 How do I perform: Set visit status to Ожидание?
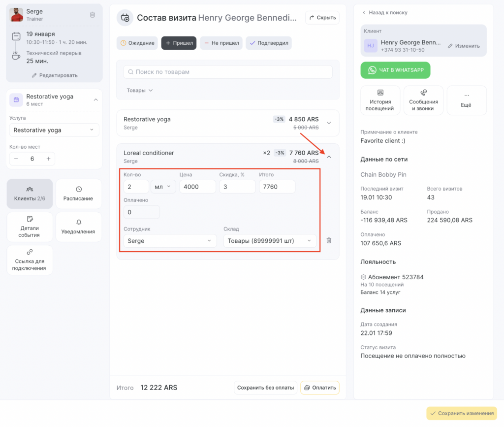pyautogui.click(x=137, y=43)
